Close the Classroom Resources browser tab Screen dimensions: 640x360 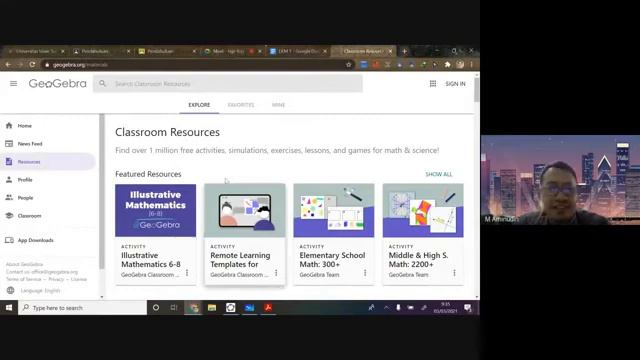390,51
